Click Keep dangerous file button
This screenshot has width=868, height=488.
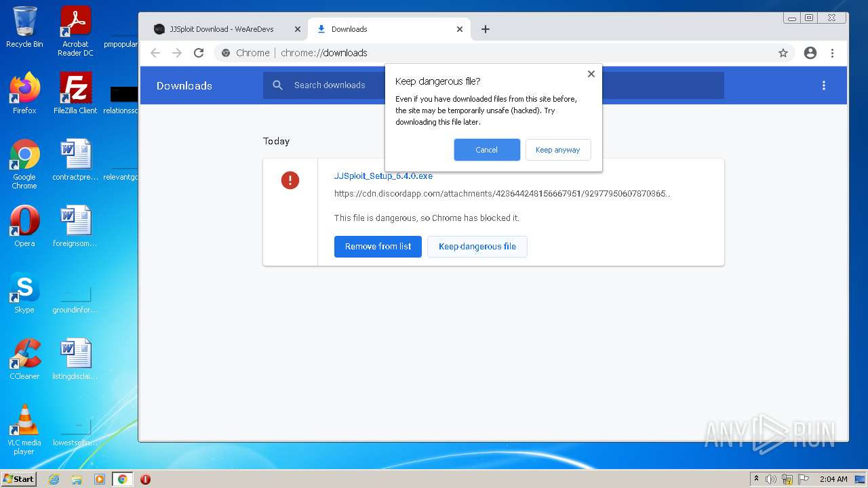click(x=477, y=247)
